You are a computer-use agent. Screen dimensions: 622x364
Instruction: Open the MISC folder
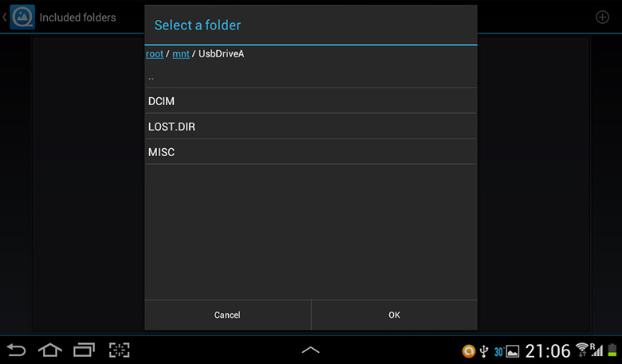pyautogui.click(x=311, y=151)
